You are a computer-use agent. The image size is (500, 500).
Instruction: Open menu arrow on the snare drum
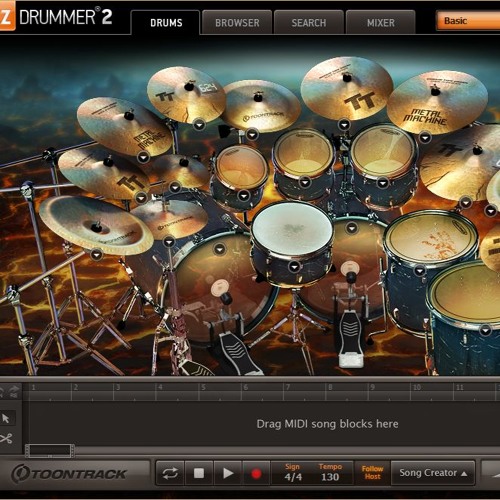[x=294, y=267]
